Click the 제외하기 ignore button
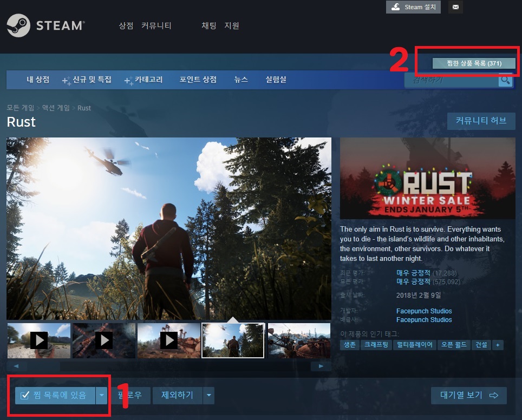Image resolution: width=522 pixels, height=420 pixels. 177,395
